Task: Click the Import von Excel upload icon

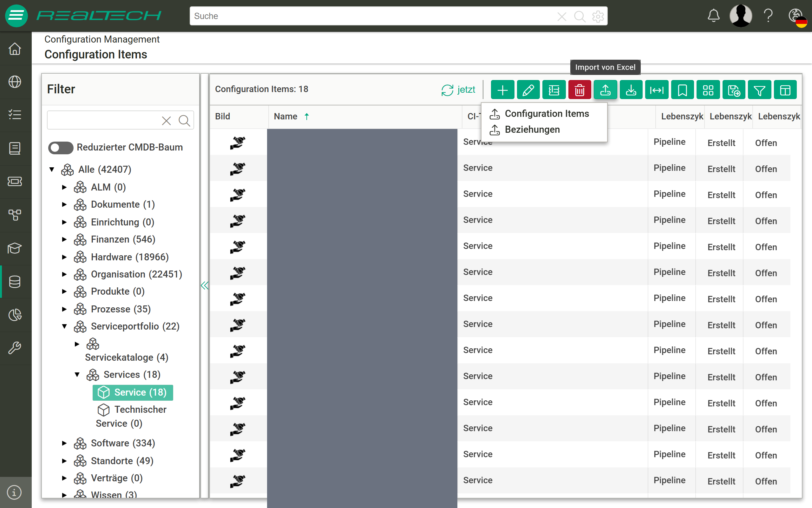Action: [605, 90]
